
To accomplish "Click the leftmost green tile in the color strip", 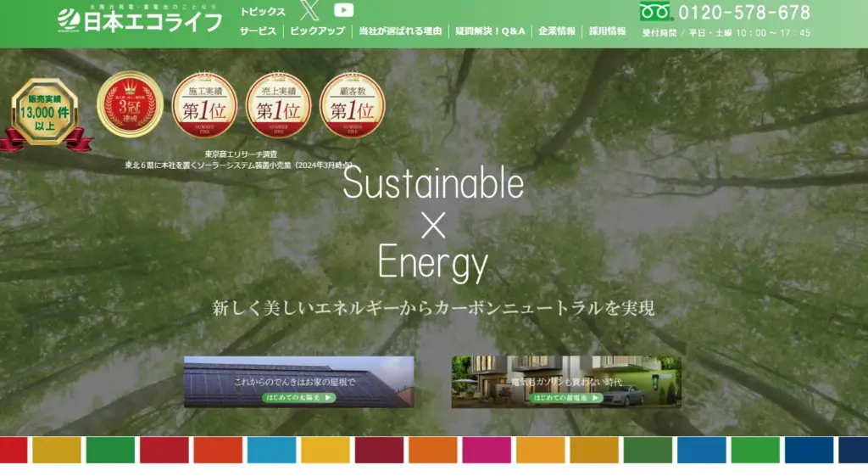I will (110, 450).
